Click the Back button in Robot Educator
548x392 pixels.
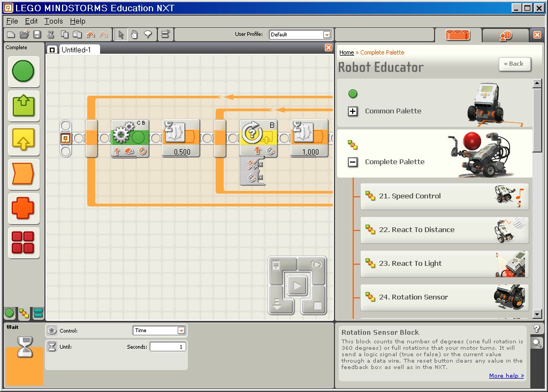(x=514, y=64)
